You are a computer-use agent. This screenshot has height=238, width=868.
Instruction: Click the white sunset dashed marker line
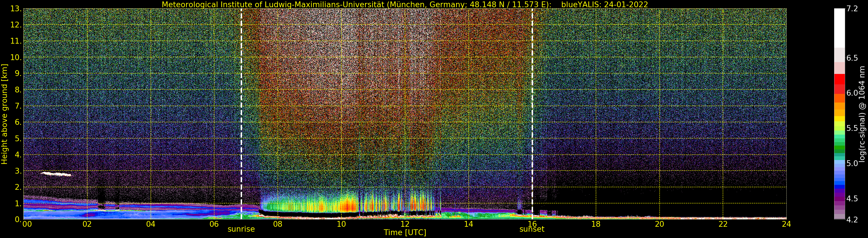pyautogui.click(x=532, y=114)
